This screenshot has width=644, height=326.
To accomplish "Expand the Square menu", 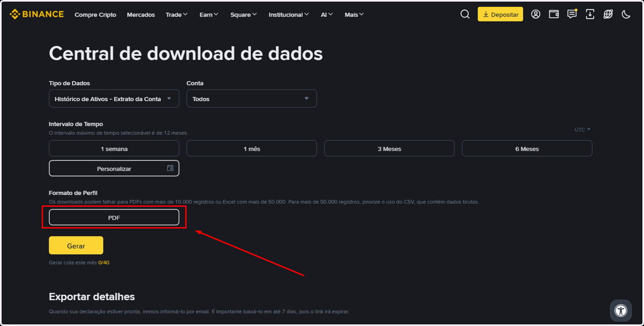I will point(244,15).
